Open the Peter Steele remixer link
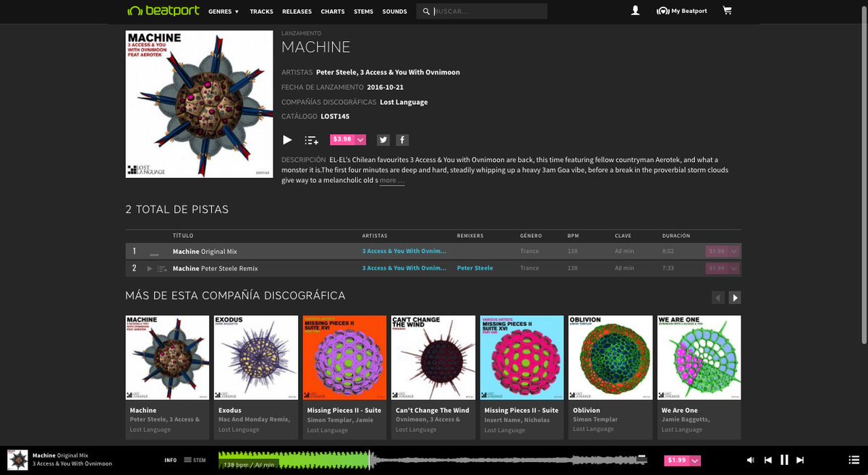This screenshot has height=475, width=868. 475,268
